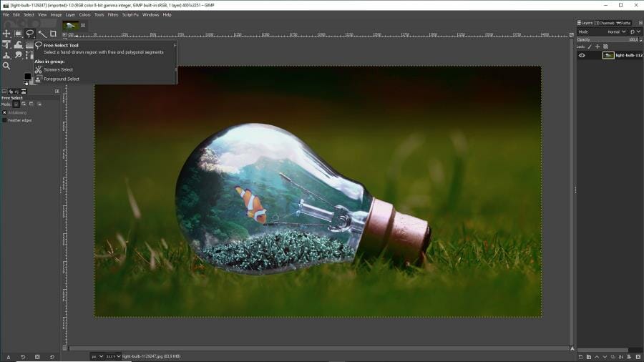This screenshot has width=644, height=362.
Task: Open the Windows menu
Action: (x=150, y=15)
